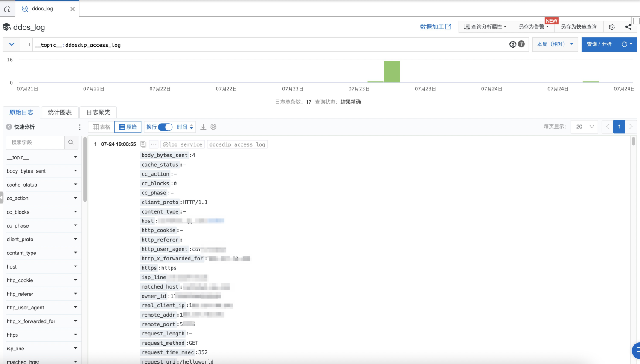The image size is (640, 364).
Task: Open the per-page dropdown showing 20
Action: coord(584,127)
